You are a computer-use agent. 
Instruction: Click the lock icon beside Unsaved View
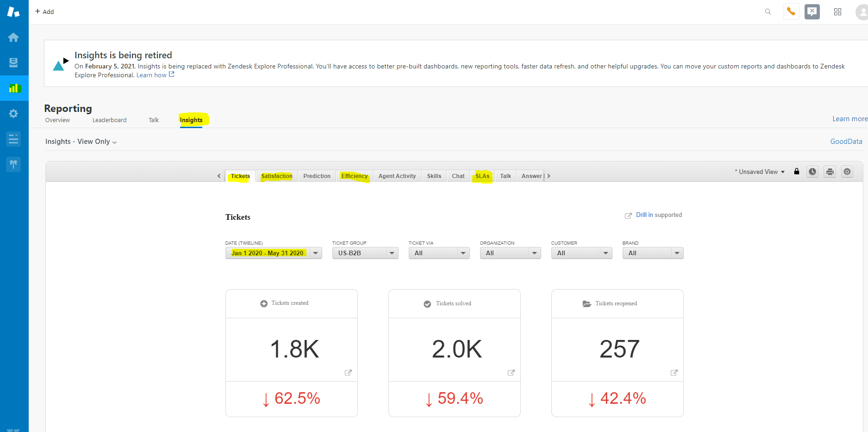pos(797,172)
